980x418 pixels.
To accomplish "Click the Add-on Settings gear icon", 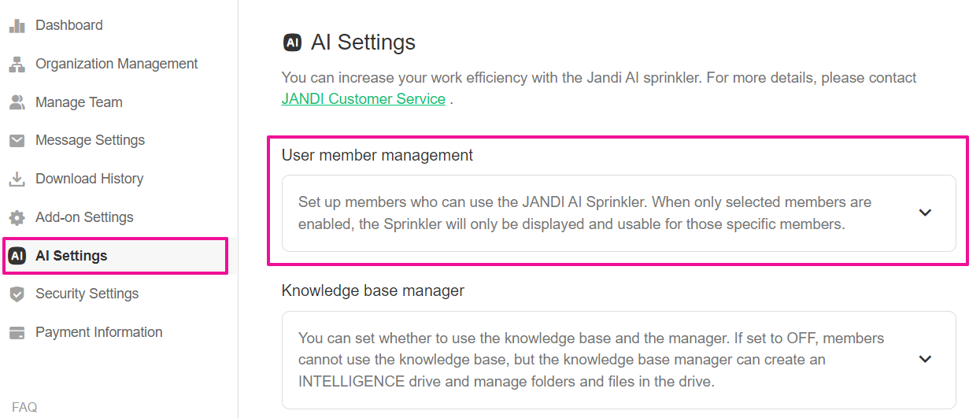I will 17,217.
